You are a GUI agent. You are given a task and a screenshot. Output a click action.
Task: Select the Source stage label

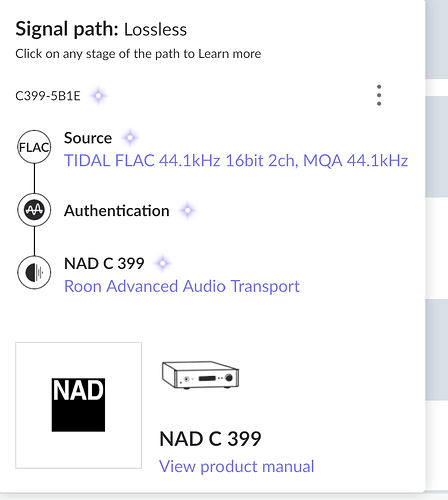tap(88, 138)
